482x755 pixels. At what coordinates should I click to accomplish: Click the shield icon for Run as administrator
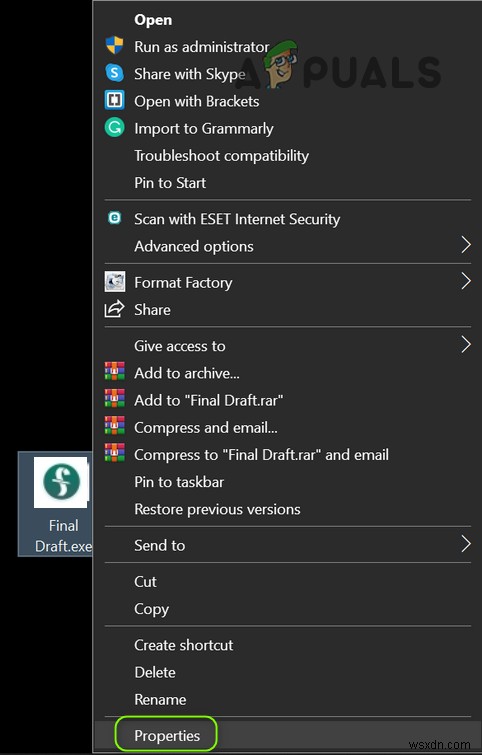tap(115, 46)
